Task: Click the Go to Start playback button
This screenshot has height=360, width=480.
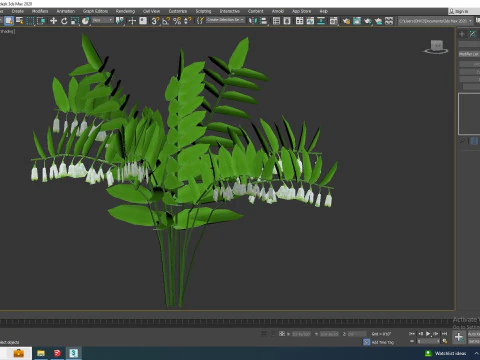Action: (412, 333)
